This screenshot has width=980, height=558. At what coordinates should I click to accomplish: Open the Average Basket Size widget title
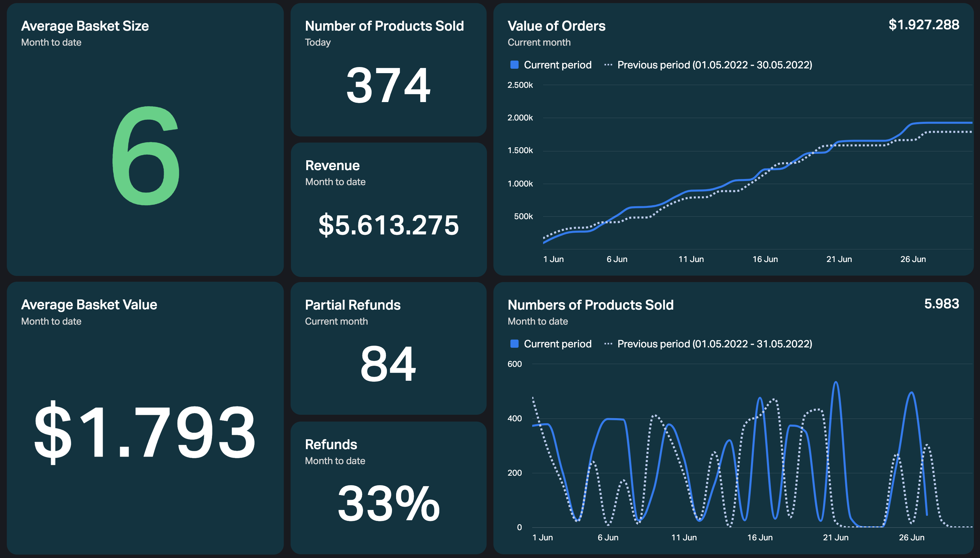point(85,26)
